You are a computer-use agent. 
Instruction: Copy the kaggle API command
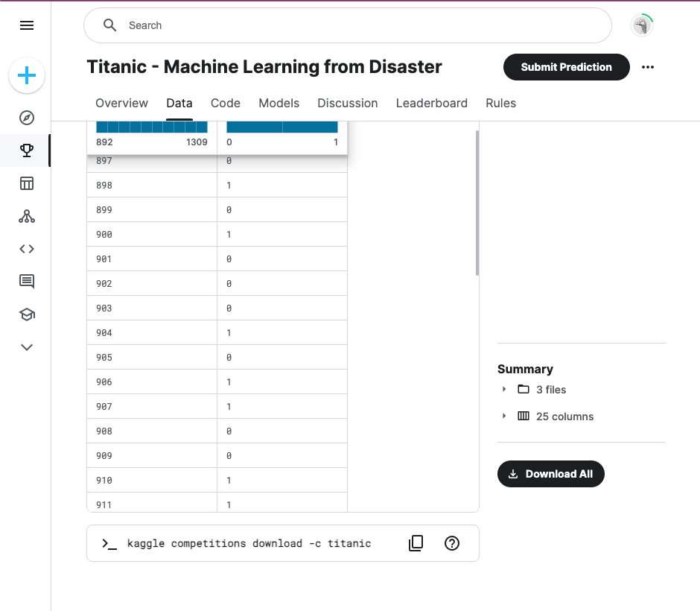[x=416, y=543]
